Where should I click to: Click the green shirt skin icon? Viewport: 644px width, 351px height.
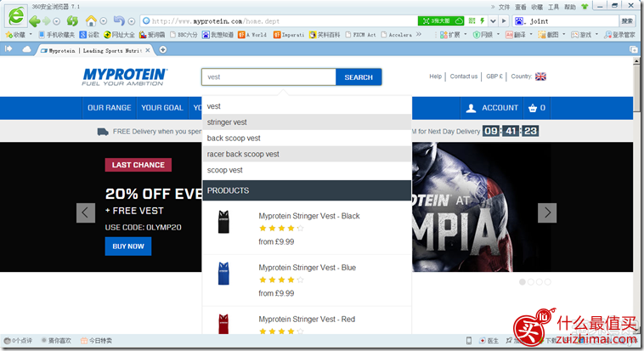click(585, 7)
